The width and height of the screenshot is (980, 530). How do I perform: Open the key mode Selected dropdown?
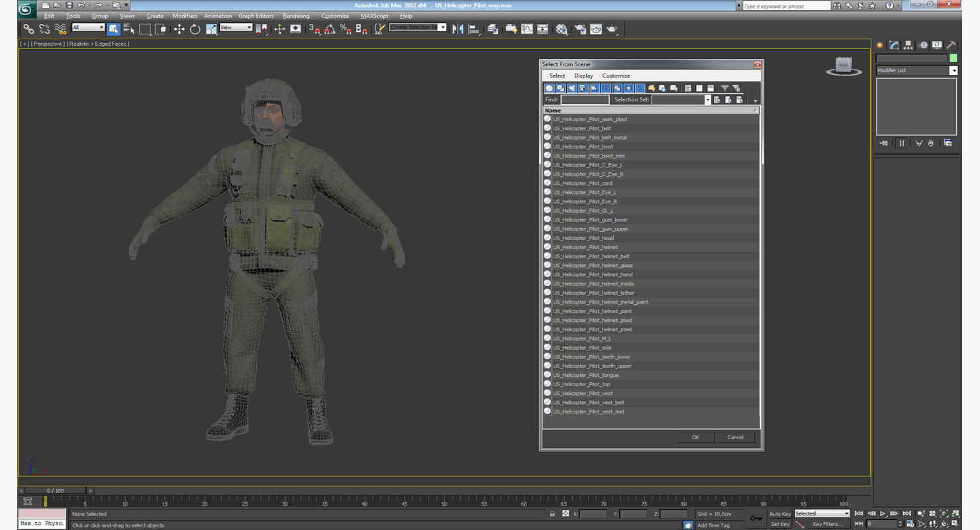[821, 513]
